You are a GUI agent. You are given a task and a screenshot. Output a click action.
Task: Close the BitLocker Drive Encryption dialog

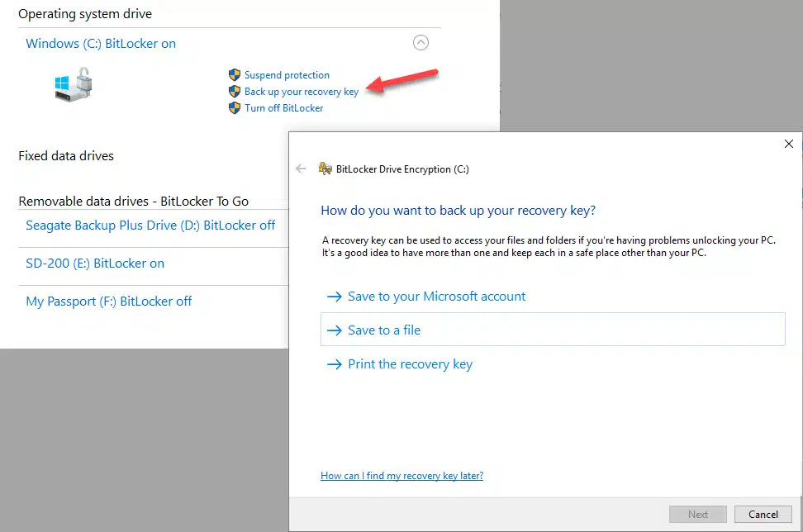point(789,144)
